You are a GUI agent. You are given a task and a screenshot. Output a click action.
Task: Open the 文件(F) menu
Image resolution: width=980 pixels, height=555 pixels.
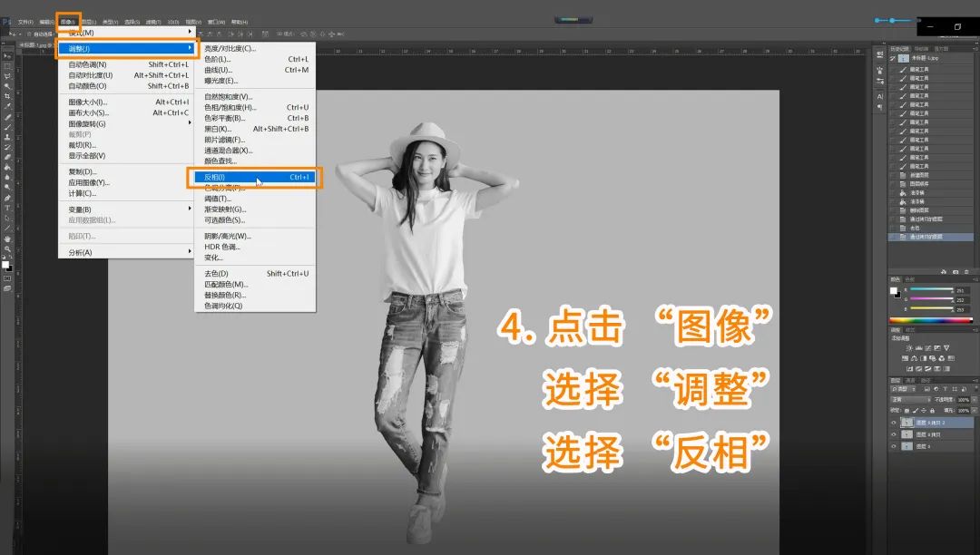[25, 22]
